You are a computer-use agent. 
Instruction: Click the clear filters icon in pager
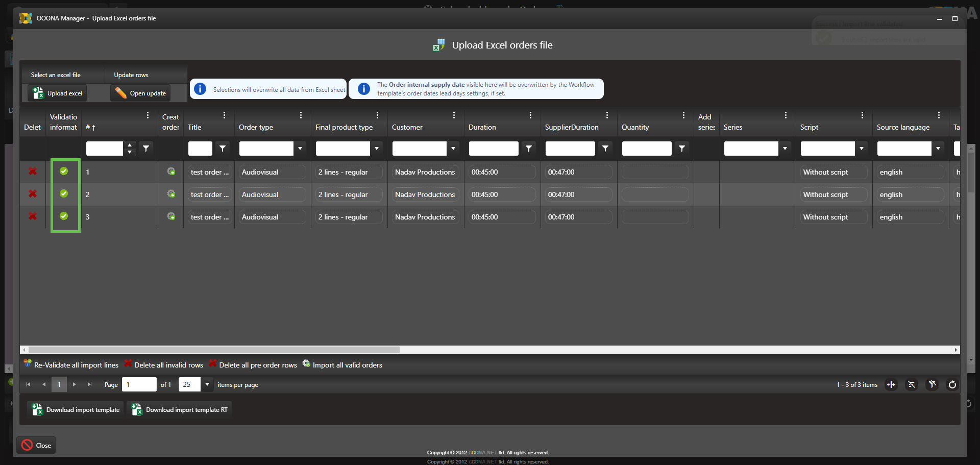[932, 385]
